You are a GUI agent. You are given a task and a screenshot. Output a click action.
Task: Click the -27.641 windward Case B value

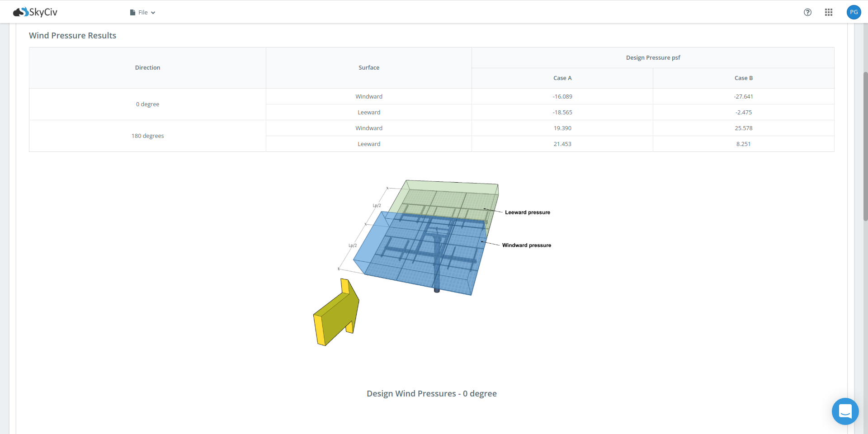(743, 97)
